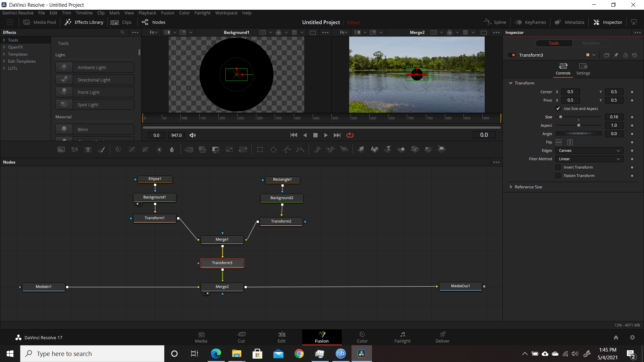Screen dimensions: 644x362
Task: Add a Matte Control node
Action: (216, 149)
